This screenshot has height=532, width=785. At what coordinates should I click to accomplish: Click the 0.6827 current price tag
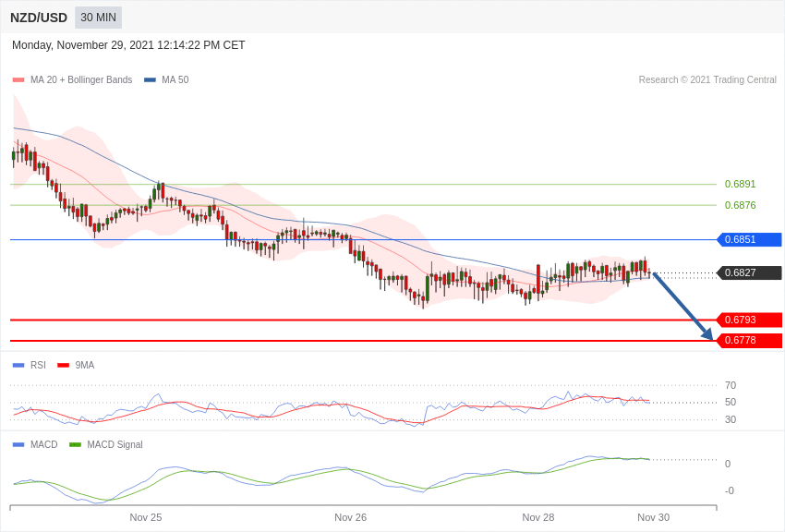(x=750, y=272)
